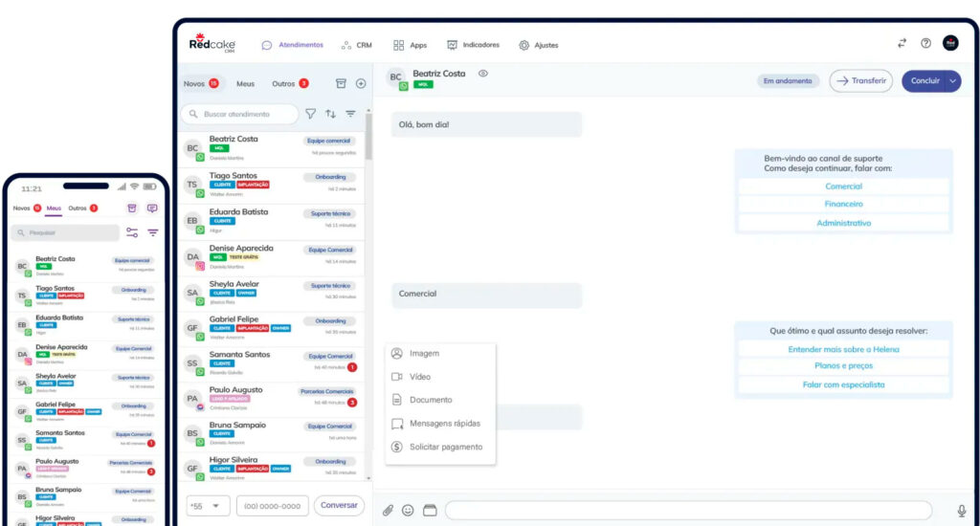Select the Meus tab in desktop list

[245, 83]
